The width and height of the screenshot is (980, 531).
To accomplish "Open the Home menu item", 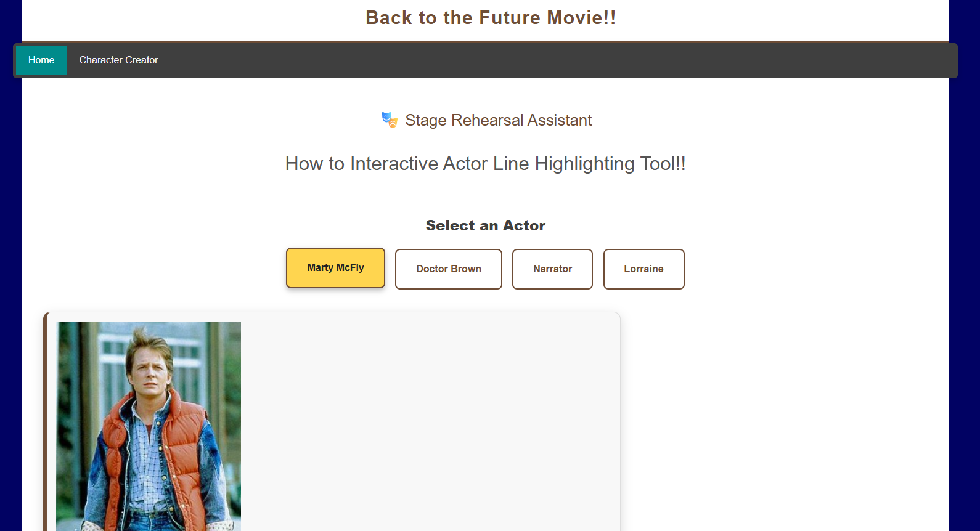I will pos(41,60).
